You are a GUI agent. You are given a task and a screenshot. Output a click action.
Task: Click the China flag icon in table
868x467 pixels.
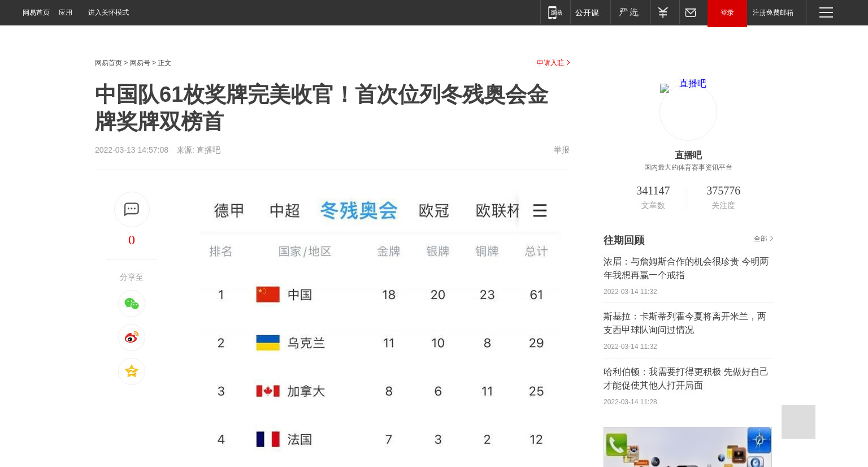coord(268,295)
